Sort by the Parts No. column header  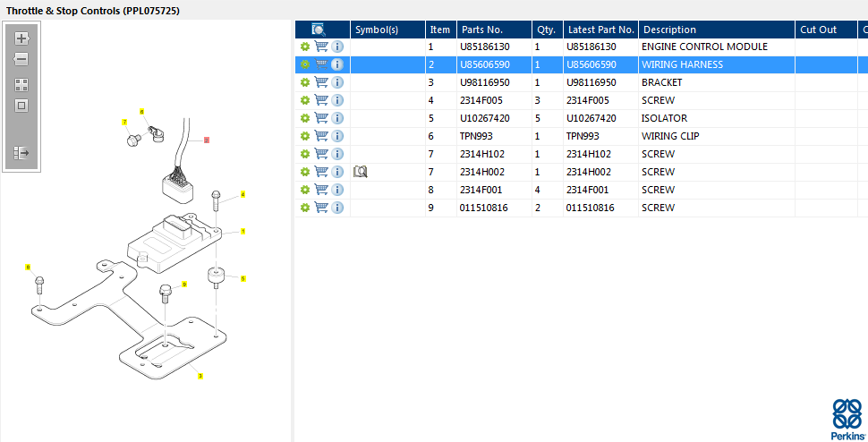coord(494,30)
